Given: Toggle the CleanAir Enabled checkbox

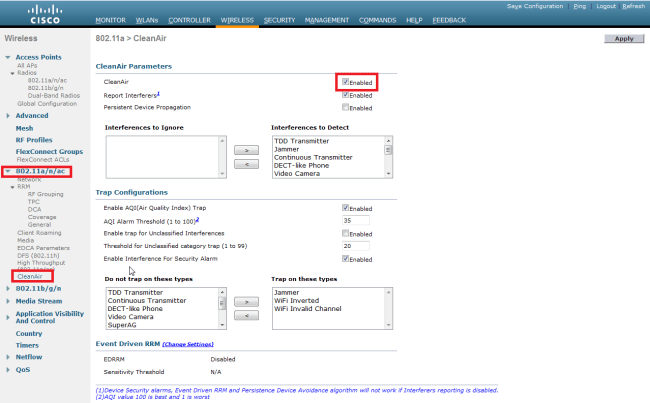Looking at the screenshot, I should coord(346,82).
